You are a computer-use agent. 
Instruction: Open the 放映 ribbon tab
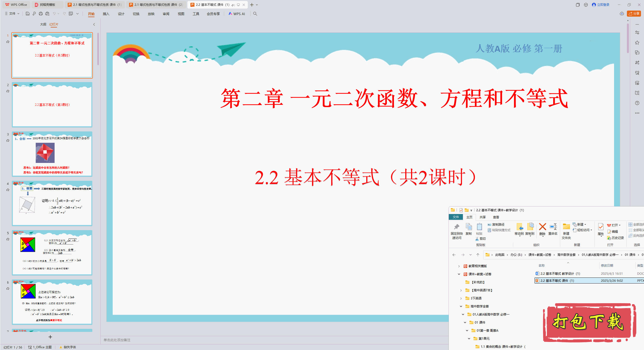point(151,14)
